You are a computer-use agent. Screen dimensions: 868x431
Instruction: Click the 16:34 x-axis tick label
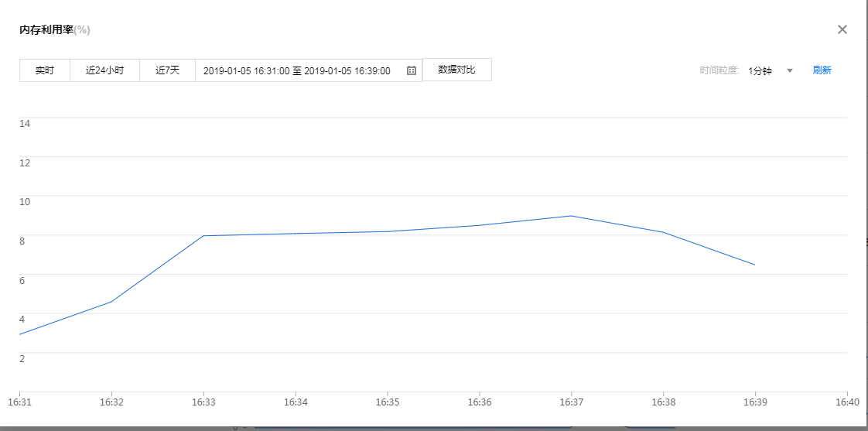(x=296, y=402)
